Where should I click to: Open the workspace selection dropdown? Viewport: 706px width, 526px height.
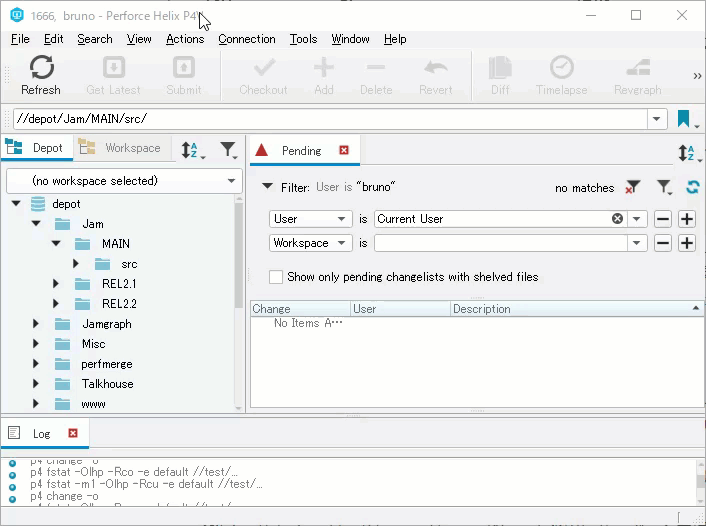tap(231, 181)
